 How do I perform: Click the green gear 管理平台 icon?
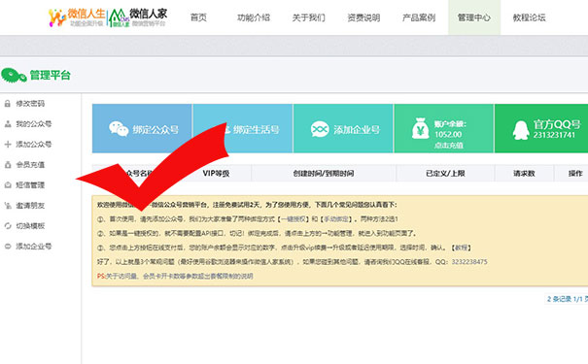[x=14, y=76]
